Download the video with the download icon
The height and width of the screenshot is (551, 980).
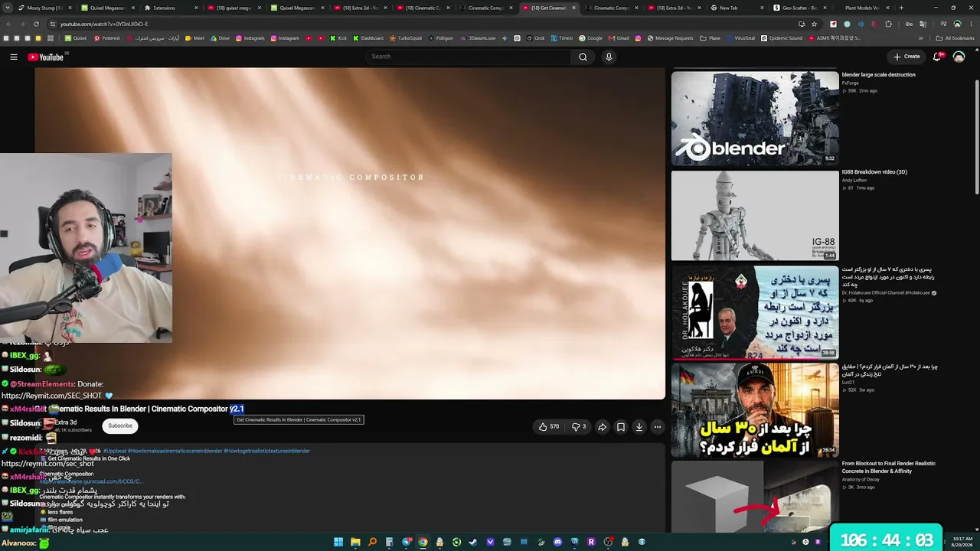point(639,427)
